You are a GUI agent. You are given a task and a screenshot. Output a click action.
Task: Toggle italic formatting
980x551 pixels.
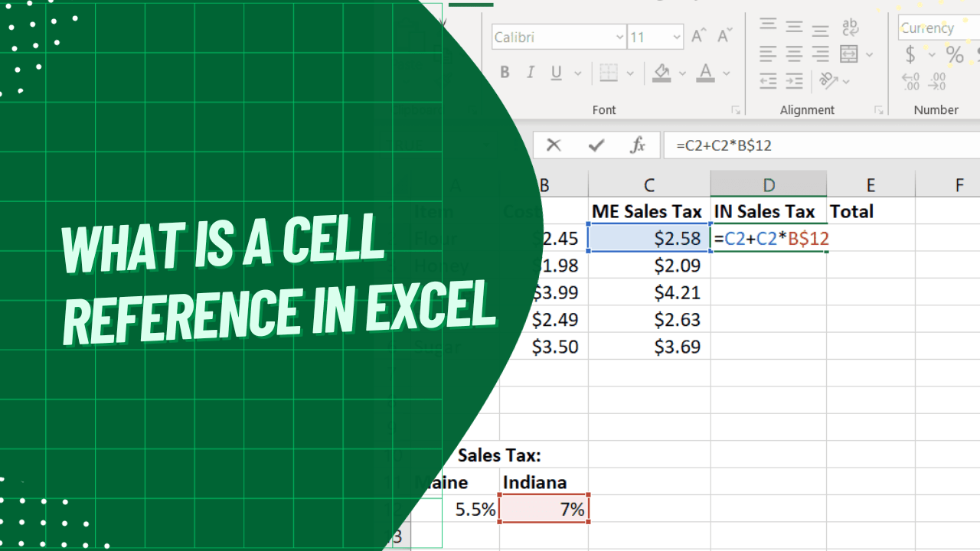point(529,73)
